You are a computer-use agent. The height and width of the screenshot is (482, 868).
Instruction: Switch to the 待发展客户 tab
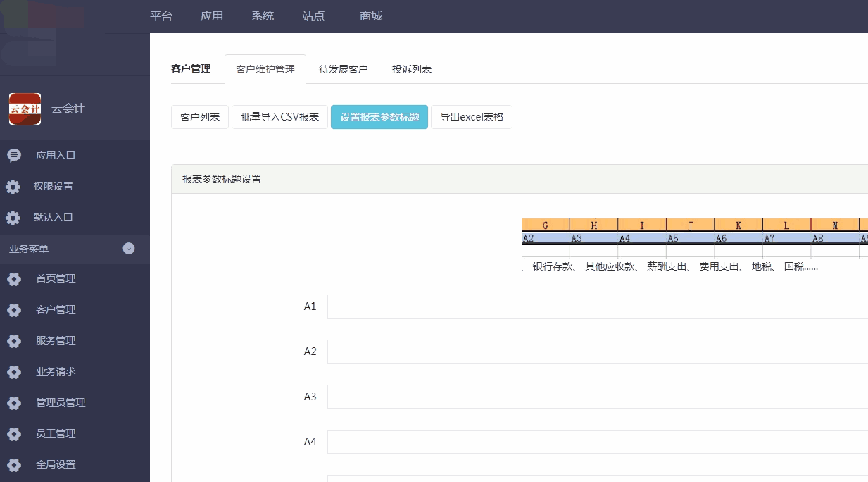(344, 68)
